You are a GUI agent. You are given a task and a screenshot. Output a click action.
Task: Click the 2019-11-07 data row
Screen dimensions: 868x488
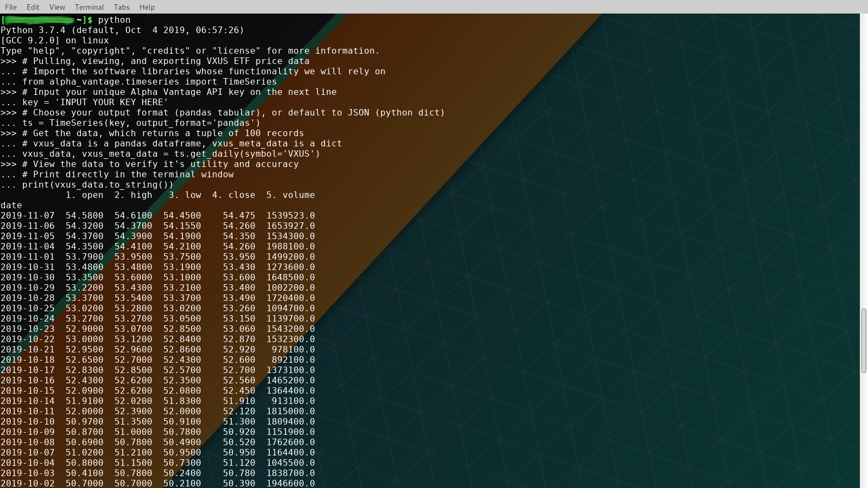point(157,215)
